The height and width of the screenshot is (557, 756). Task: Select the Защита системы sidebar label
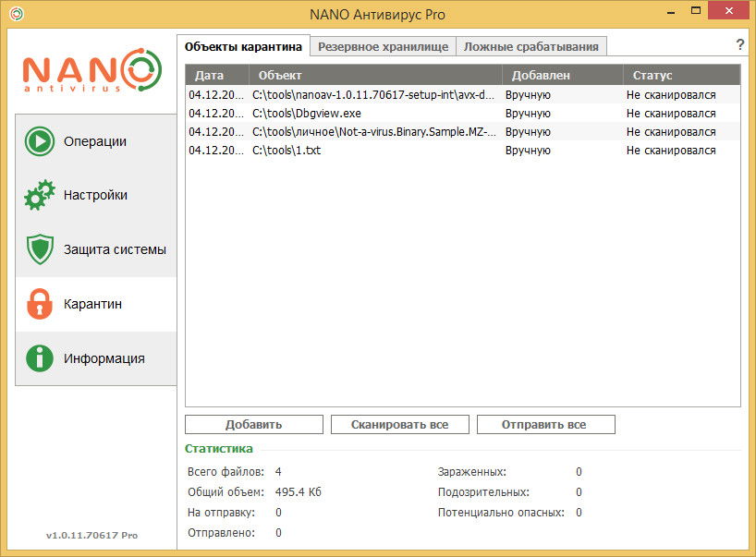tap(115, 249)
